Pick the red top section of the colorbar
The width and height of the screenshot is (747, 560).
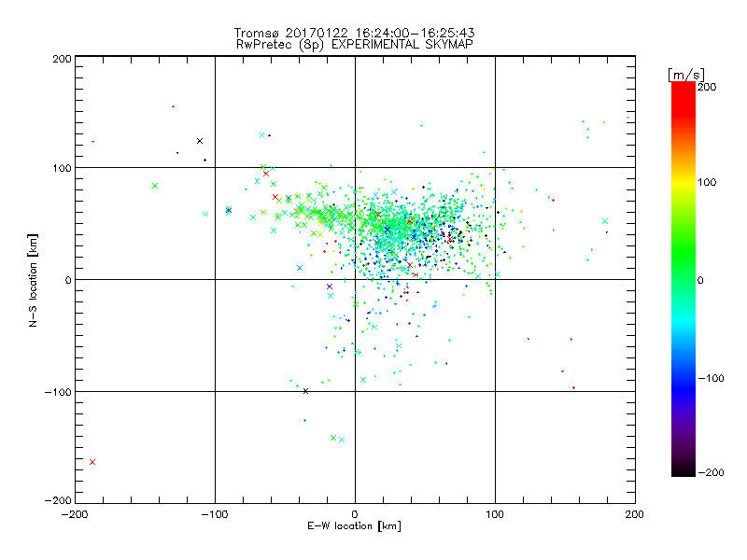coord(684,98)
